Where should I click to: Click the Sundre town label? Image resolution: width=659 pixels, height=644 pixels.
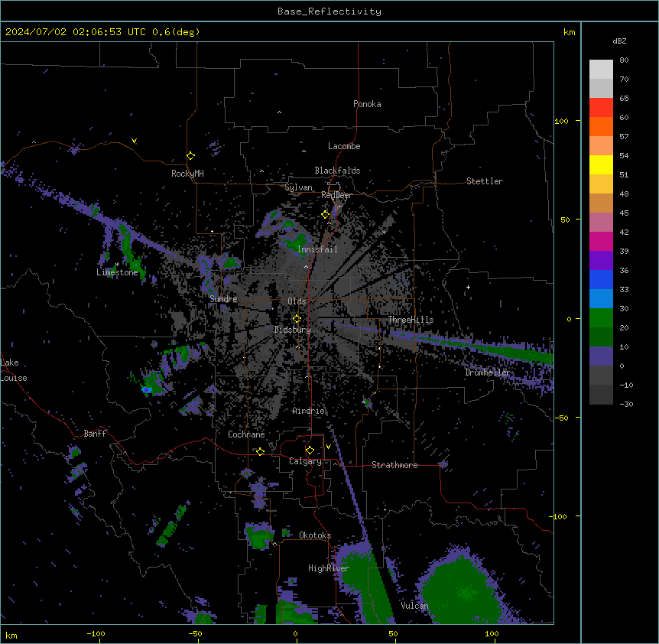(x=223, y=299)
